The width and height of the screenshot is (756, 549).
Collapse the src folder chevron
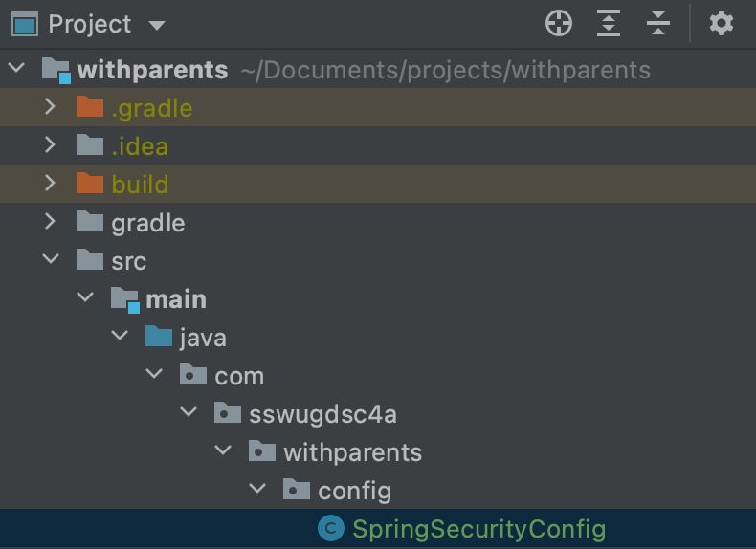point(51,259)
